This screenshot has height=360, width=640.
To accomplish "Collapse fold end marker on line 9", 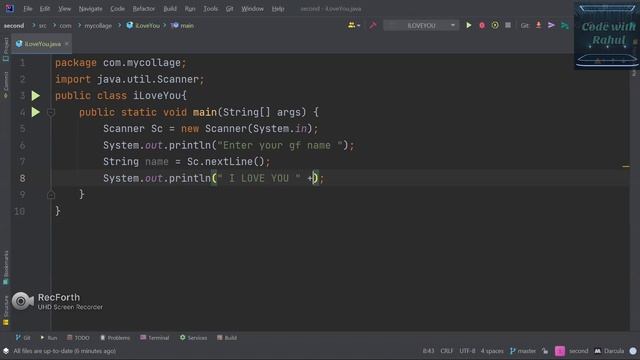I will 51,195.
